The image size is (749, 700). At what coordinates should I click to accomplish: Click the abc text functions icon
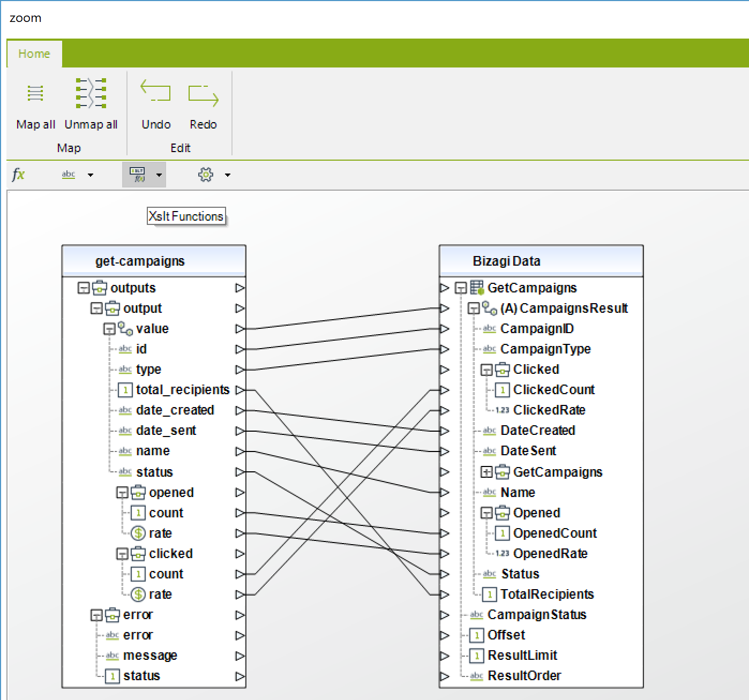(69, 175)
